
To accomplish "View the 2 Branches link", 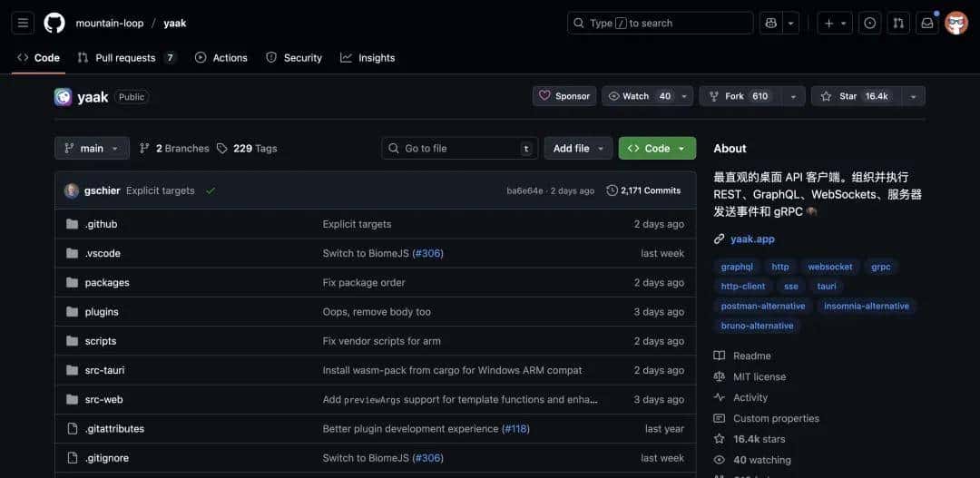I will (x=174, y=148).
